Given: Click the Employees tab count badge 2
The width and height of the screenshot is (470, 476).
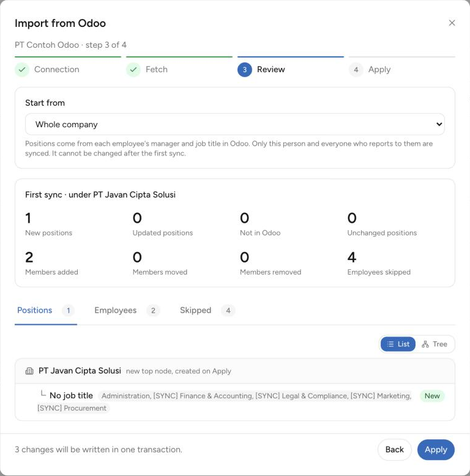Looking at the screenshot, I should 153,310.
